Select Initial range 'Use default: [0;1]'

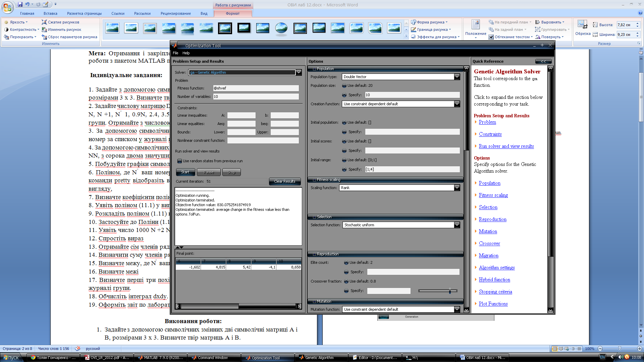point(344,160)
